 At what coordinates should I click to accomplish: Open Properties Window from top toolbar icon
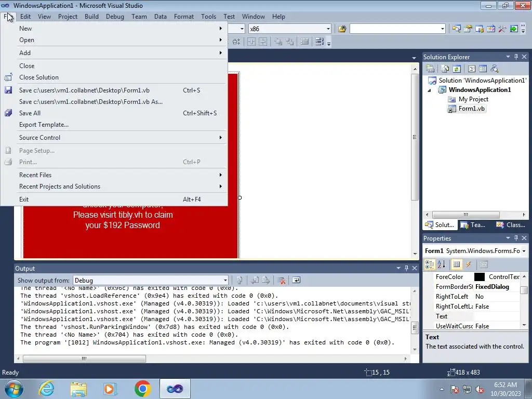[468, 29]
